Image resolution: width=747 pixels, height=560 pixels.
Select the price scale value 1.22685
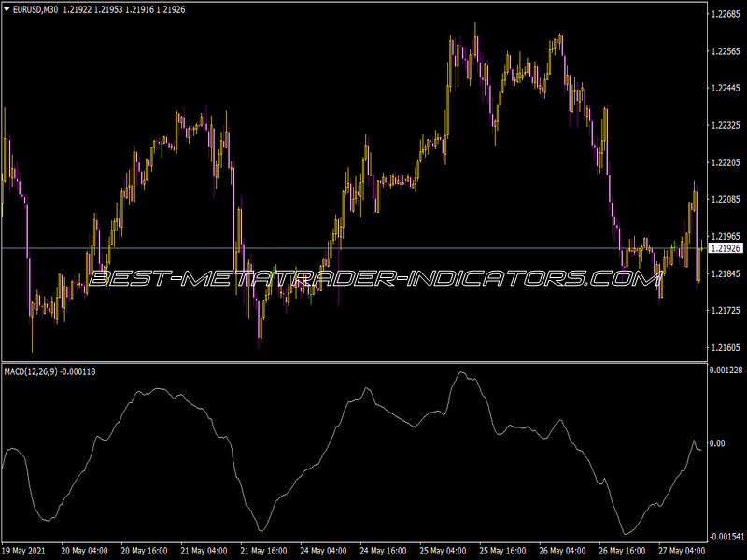[726, 14]
